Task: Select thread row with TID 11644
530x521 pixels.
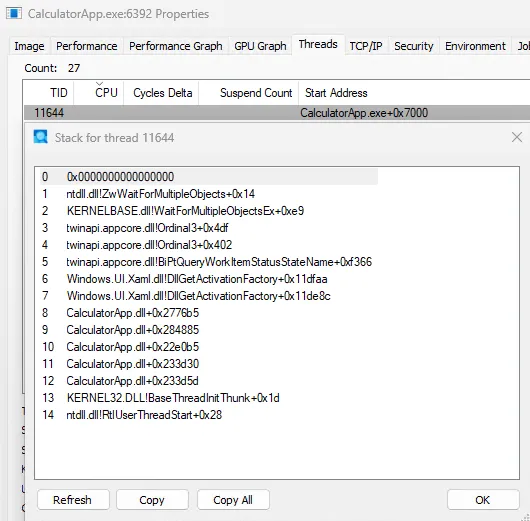Action: click(276, 113)
